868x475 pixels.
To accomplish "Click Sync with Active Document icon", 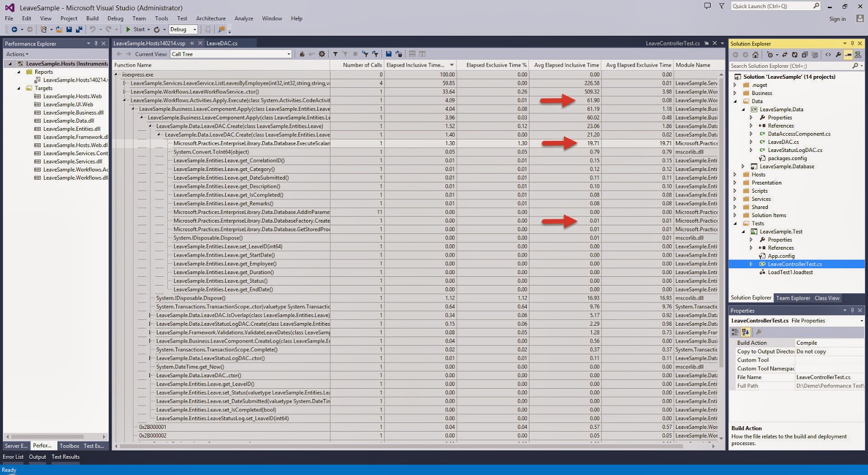I will pos(784,55).
